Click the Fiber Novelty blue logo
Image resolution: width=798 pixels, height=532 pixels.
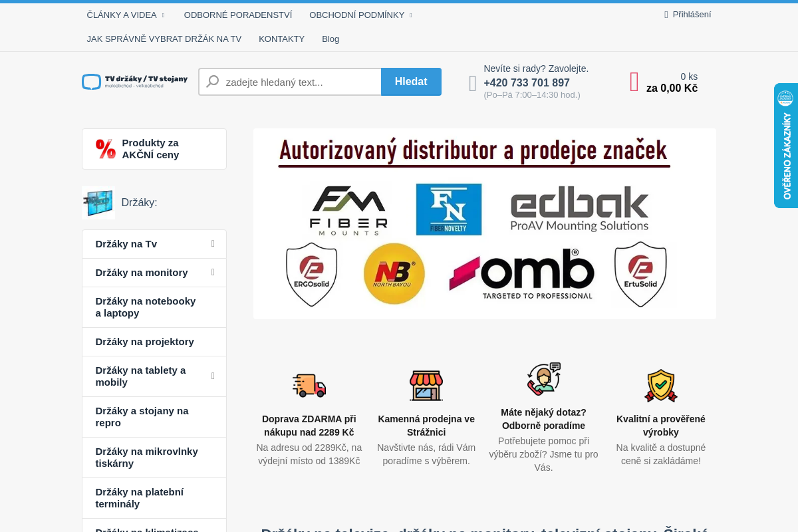tap(449, 209)
